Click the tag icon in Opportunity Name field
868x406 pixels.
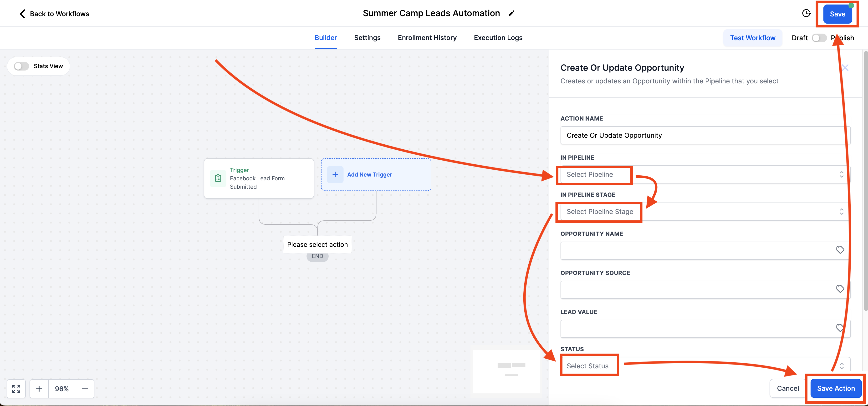click(840, 250)
